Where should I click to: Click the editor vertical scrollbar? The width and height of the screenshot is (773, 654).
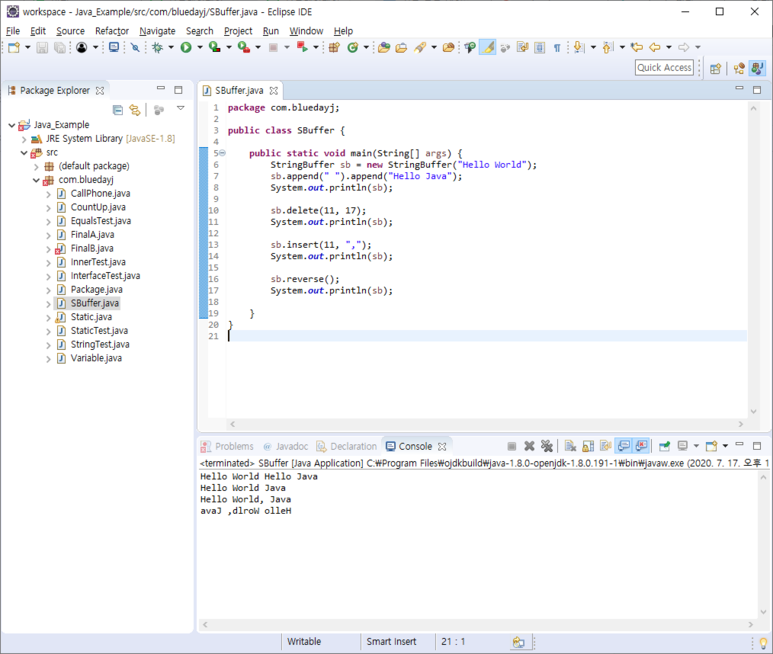pyautogui.click(x=753, y=260)
